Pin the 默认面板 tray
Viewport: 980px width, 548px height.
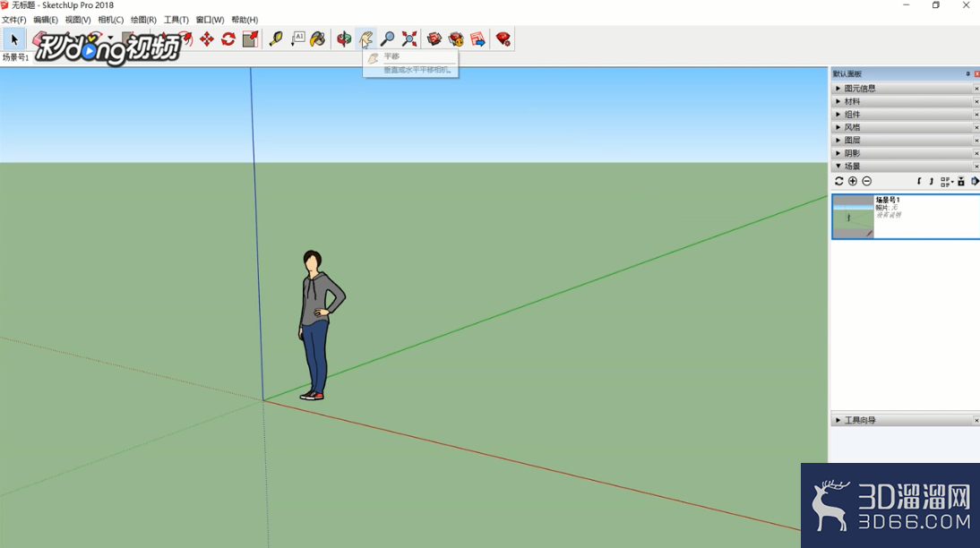pyautogui.click(x=967, y=73)
